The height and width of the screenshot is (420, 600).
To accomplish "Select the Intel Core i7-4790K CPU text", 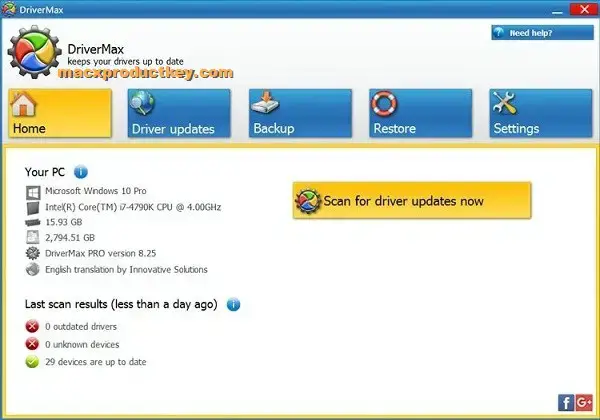I will [133, 207].
